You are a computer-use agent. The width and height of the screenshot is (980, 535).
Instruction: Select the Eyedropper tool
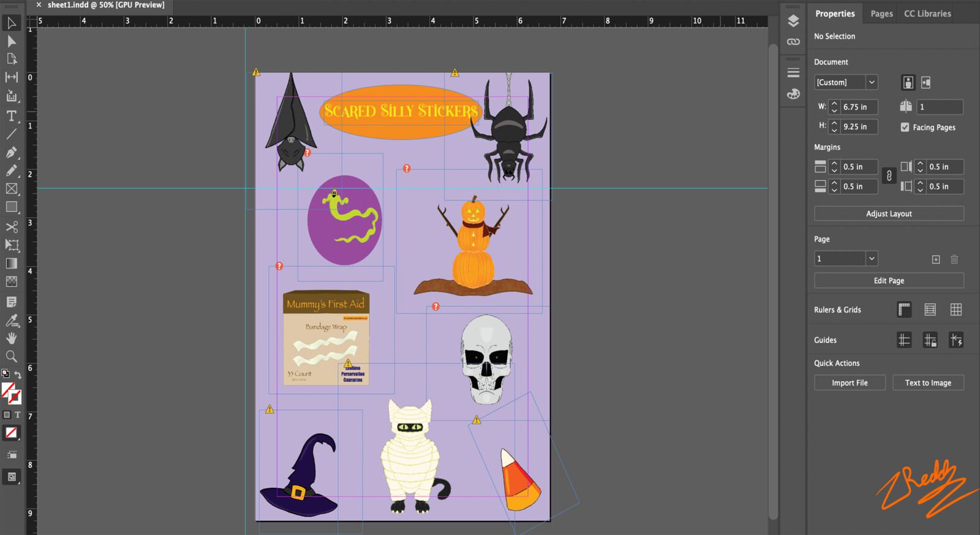[x=12, y=320]
